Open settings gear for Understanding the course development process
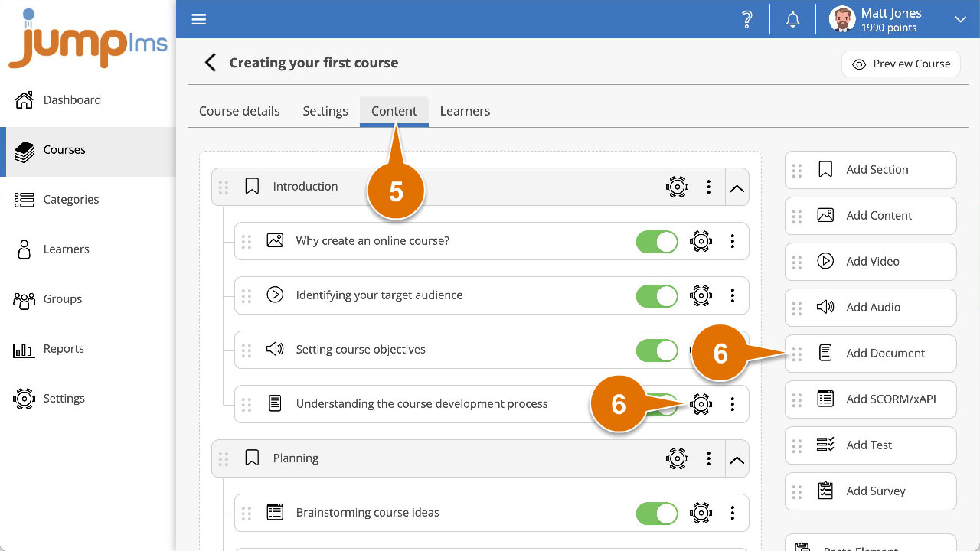980x551 pixels. click(x=701, y=404)
